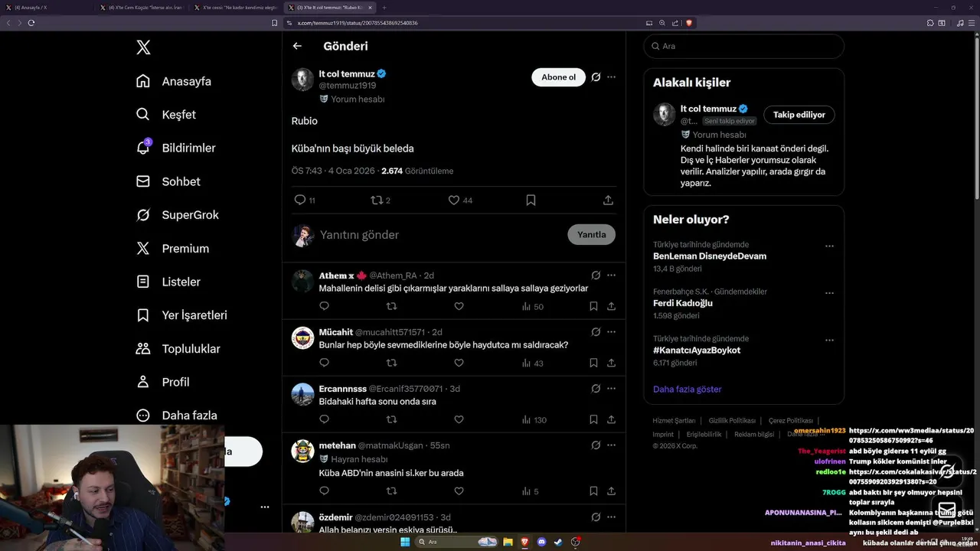The width and height of the screenshot is (980, 551).
Task: Click Daha fazla göster link
Action: (688, 389)
